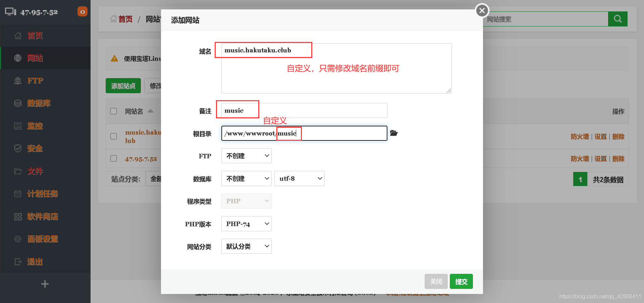Toggle the select-all checkbox in table header
This screenshot has height=303, width=644.
click(114, 111)
